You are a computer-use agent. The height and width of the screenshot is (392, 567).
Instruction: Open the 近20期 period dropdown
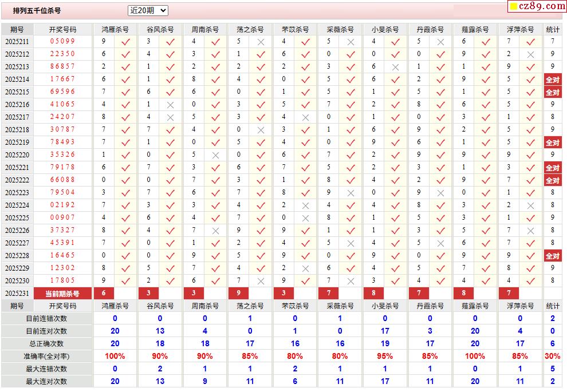[x=148, y=10]
